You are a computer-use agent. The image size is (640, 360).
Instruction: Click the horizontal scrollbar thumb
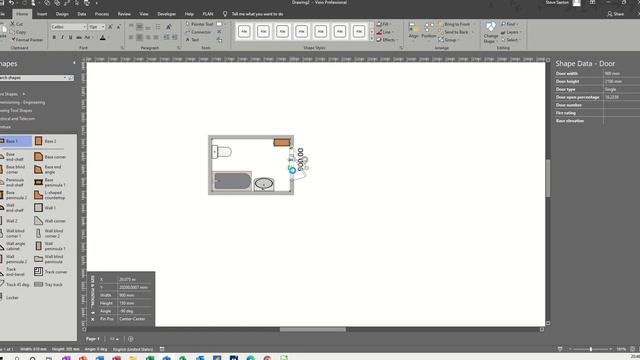click(313, 329)
